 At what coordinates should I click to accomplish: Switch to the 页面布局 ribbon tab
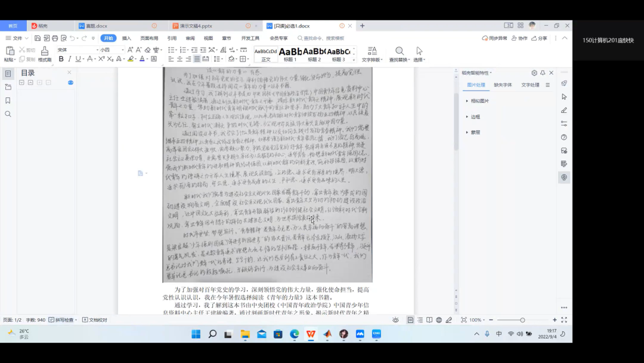[x=149, y=38]
